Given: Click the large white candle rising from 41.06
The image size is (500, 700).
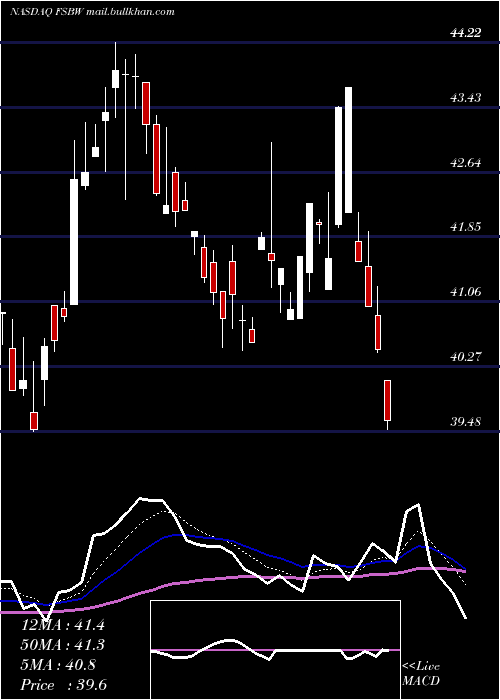Looking at the screenshot, I should [74, 242].
